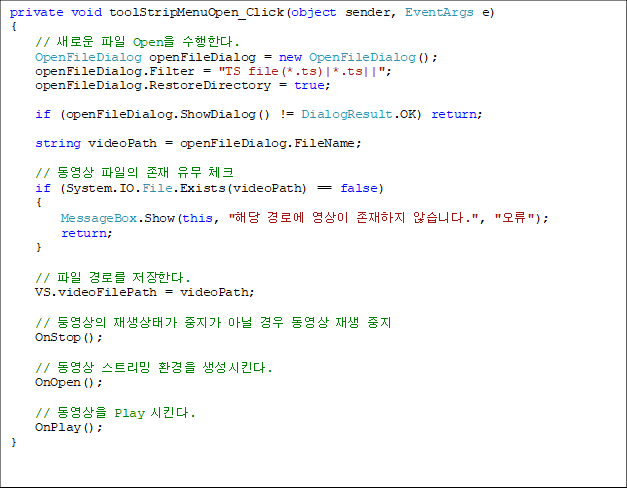Click the EventArgs type in the signature
The width and height of the screenshot is (627, 490).
point(439,13)
